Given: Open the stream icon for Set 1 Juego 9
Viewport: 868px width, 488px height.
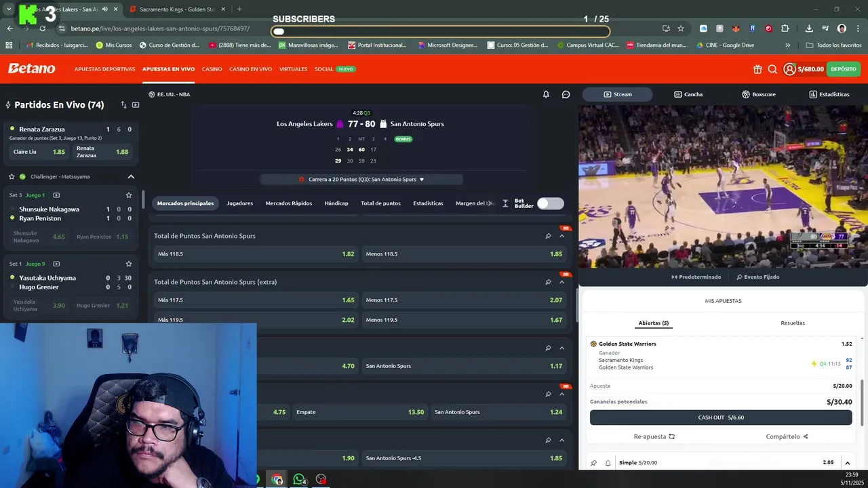Looking at the screenshot, I should (x=56, y=264).
